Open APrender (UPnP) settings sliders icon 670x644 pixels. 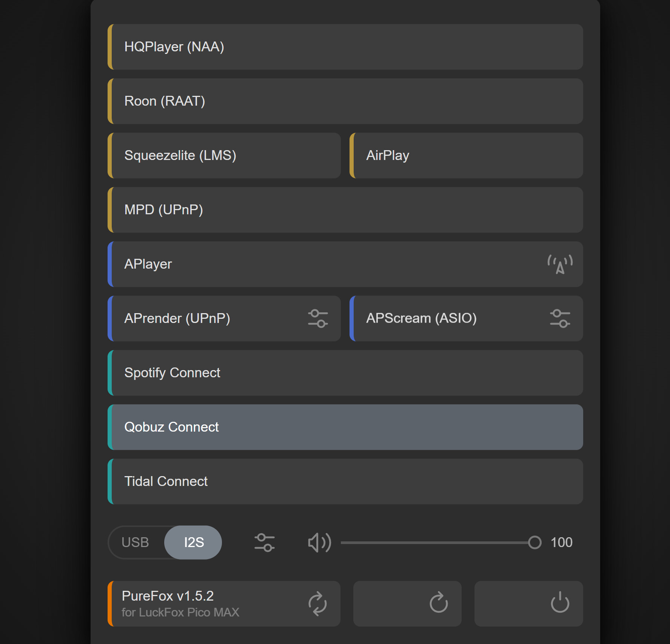(317, 318)
